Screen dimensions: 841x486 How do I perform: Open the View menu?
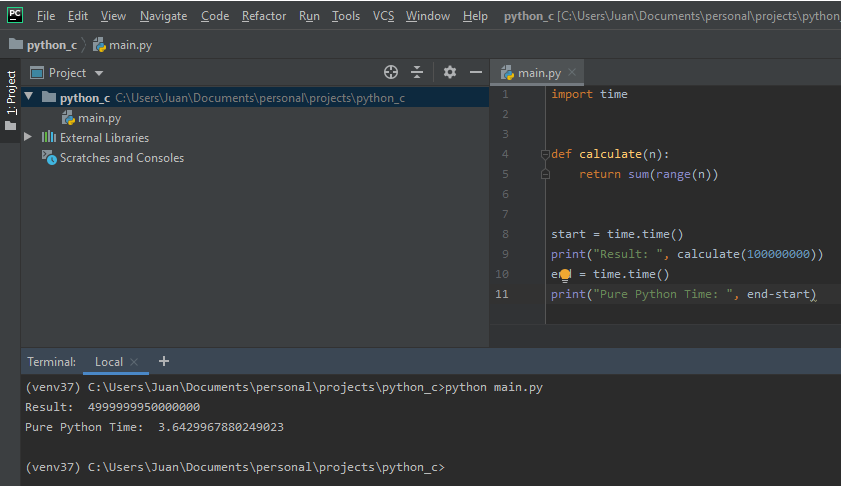[113, 16]
